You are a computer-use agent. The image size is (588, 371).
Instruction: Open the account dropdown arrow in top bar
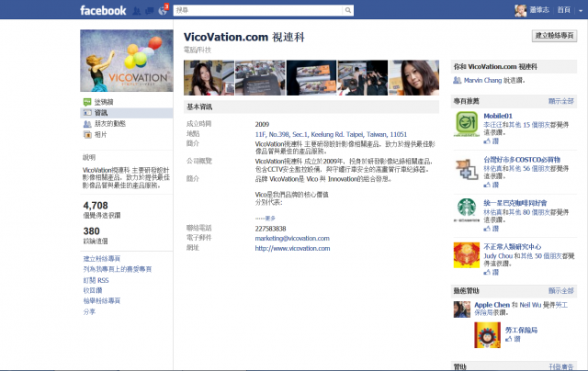click(x=581, y=11)
